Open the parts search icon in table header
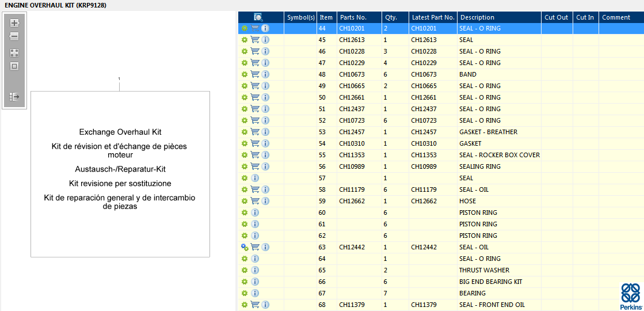 pos(258,17)
